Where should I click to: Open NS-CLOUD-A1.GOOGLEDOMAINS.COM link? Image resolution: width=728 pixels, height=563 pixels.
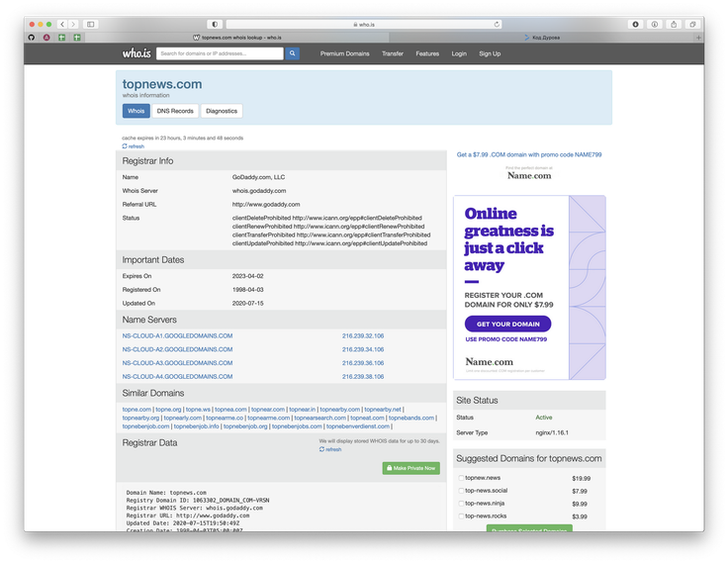(177, 335)
